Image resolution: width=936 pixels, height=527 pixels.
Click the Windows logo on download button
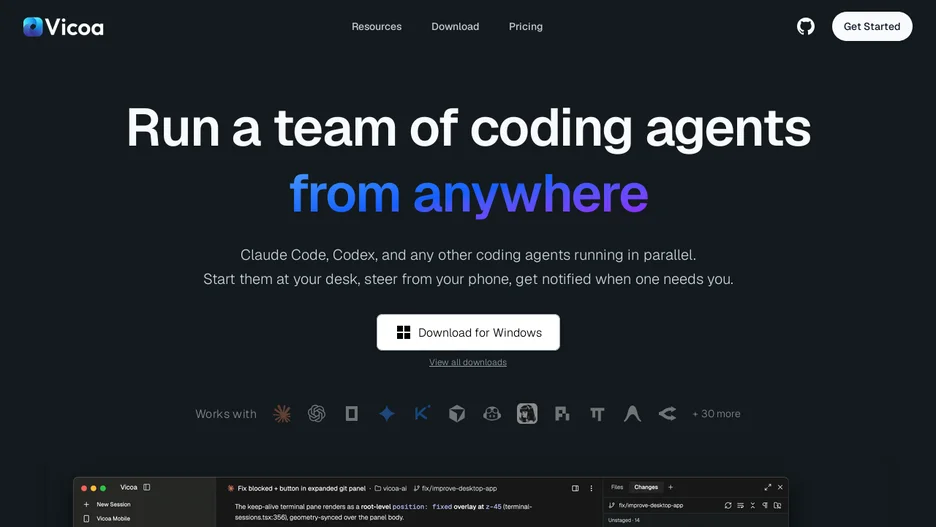click(404, 332)
